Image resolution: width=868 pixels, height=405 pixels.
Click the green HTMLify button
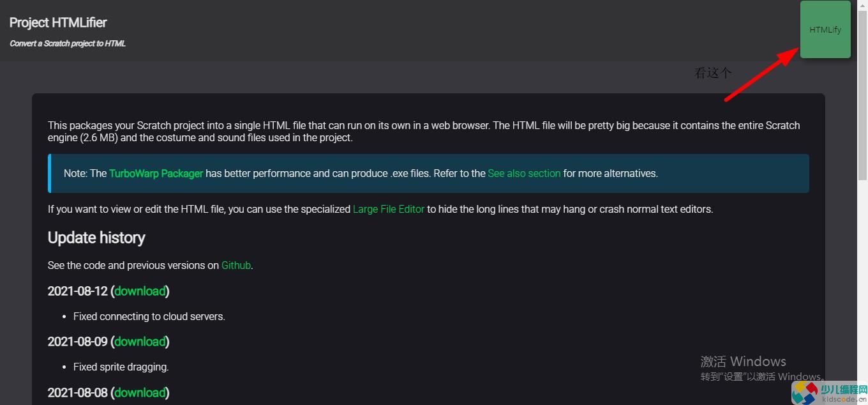825,29
